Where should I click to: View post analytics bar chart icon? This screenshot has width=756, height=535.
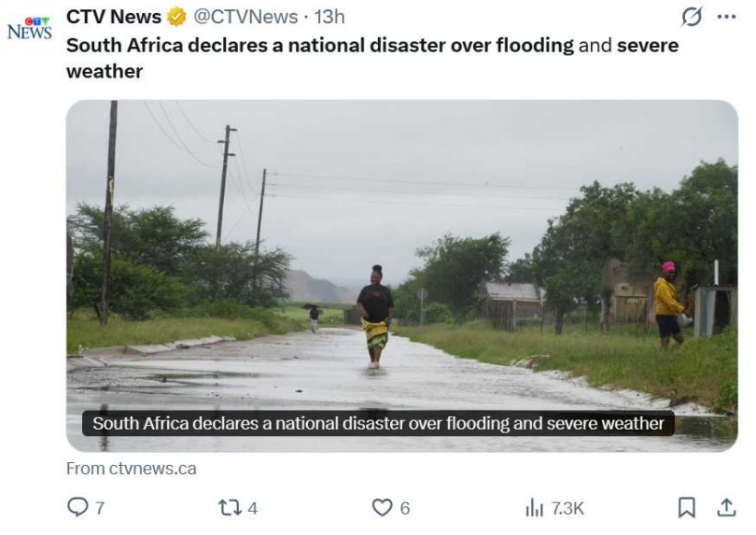534,507
